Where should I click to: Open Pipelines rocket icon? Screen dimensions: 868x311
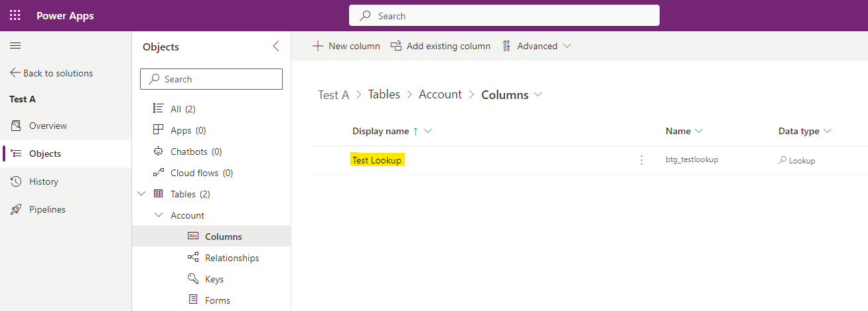16,209
